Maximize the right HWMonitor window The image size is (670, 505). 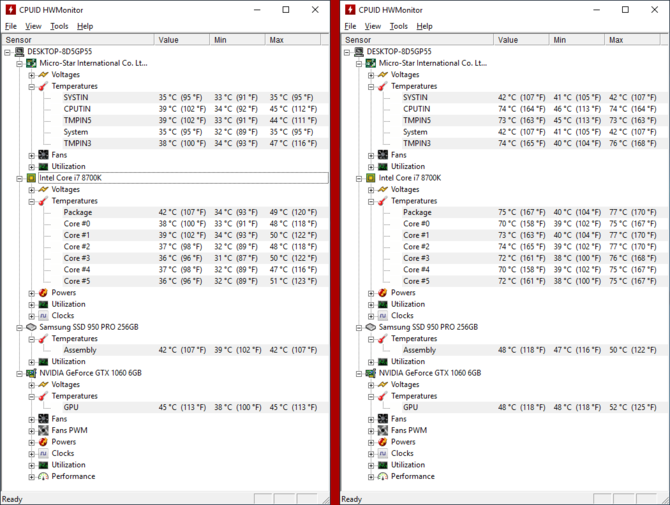pyautogui.click(x=625, y=9)
